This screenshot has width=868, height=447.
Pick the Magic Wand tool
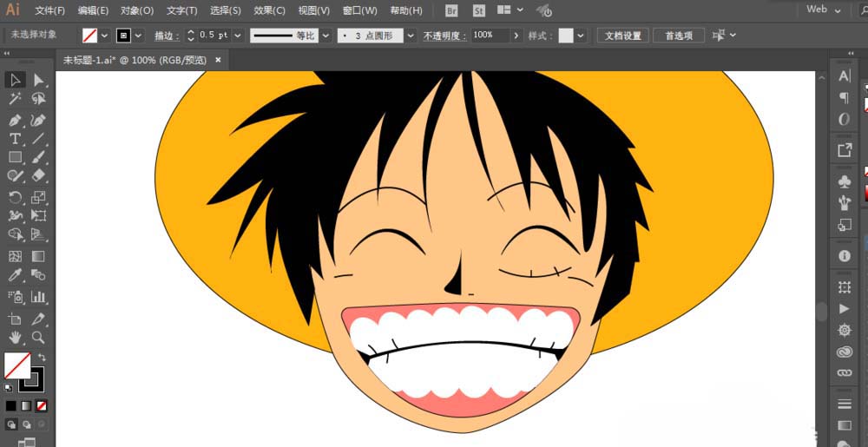tap(16, 99)
